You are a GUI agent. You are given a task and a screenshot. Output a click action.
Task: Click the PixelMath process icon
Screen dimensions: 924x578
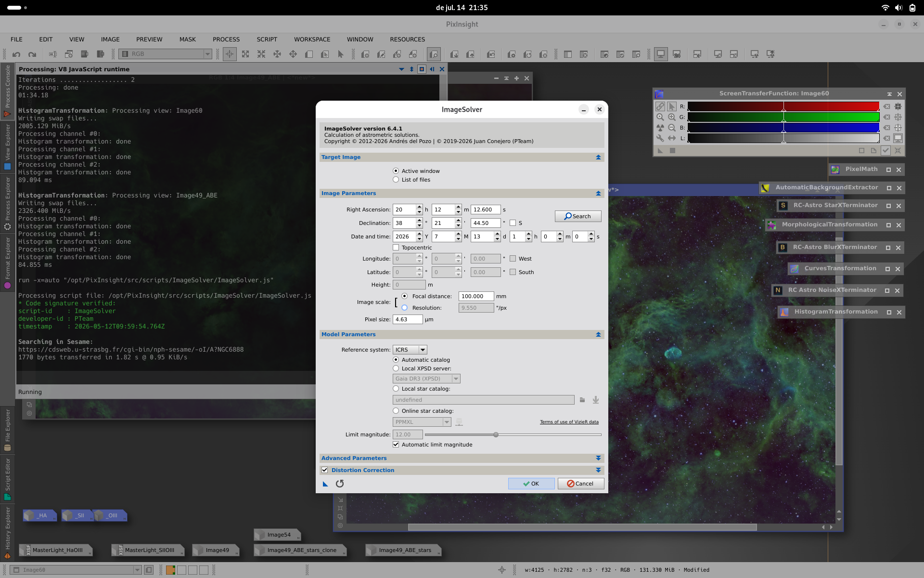[835, 170]
